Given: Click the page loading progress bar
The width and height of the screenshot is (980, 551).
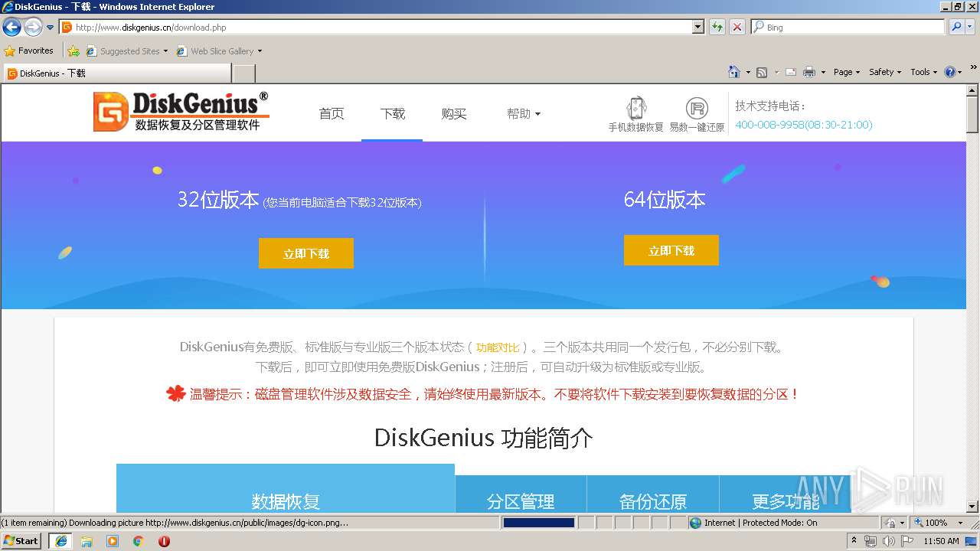Looking at the screenshot, I should pos(538,523).
